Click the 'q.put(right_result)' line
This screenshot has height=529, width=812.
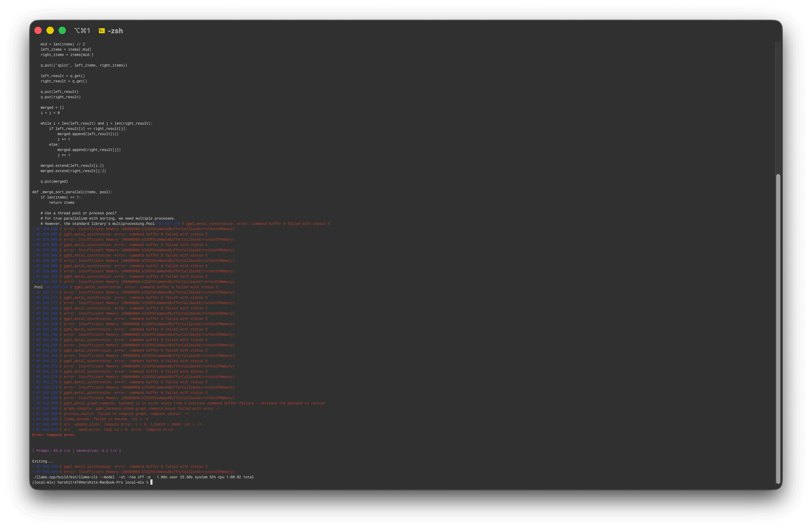click(x=61, y=97)
